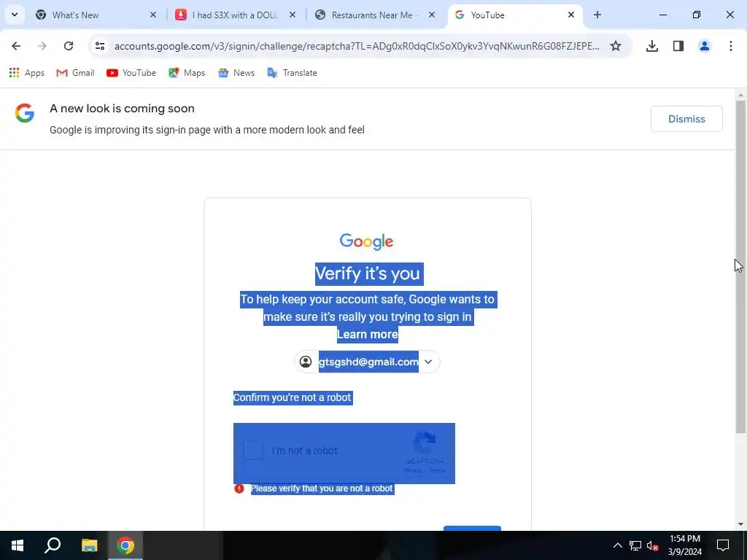The width and height of the screenshot is (747, 560).
Task: Open YouTube bookmark in bookmarks bar
Action: click(131, 73)
